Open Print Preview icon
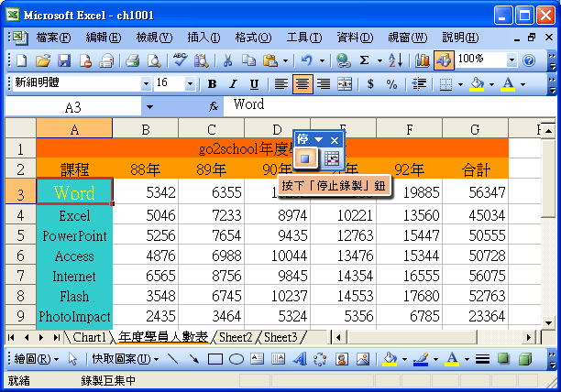This screenshot has width=561, height=392. (154, 60)
